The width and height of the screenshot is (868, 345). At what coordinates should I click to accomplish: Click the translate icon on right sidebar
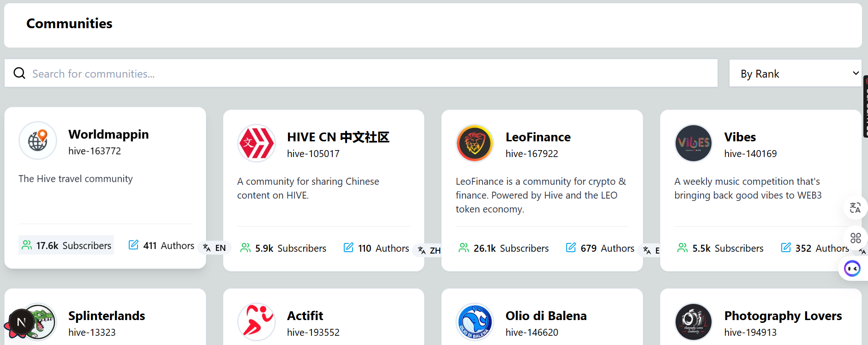pyautogui.click(x=855, y=208)
